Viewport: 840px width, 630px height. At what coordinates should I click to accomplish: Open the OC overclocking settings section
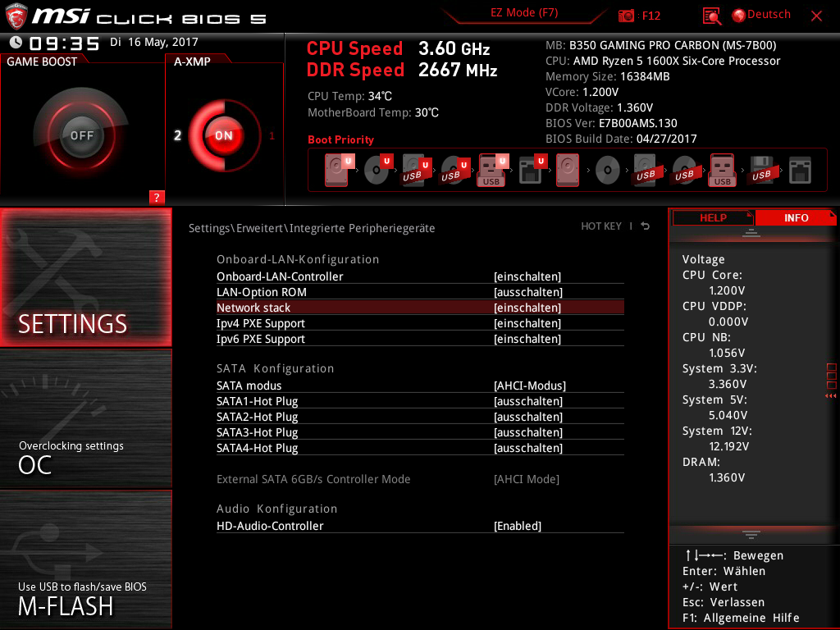tap(85, 419)
